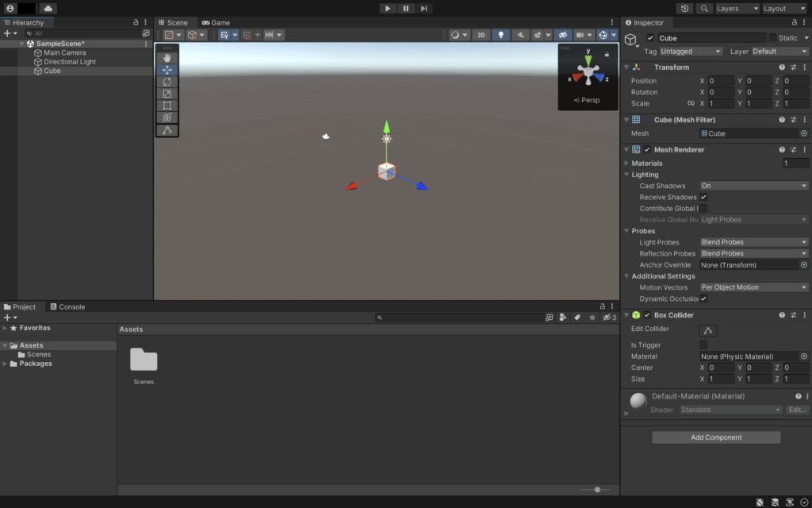Open the Console tab

pos(67,307)
